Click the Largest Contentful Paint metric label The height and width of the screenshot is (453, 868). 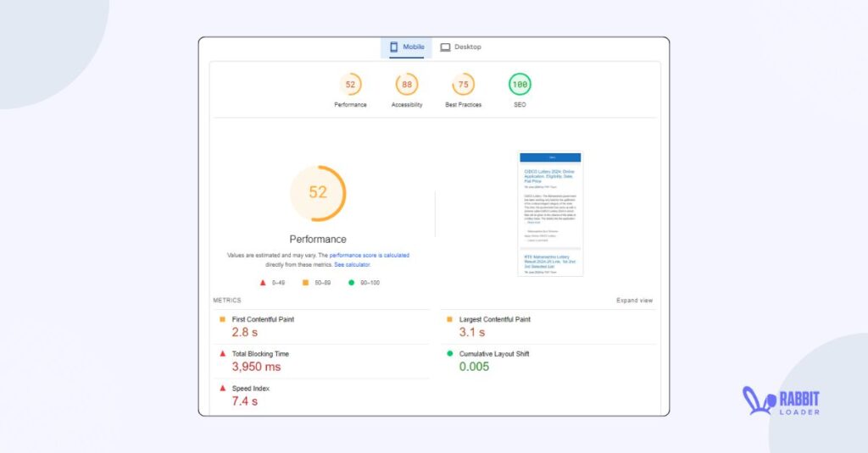pos(495,320)
